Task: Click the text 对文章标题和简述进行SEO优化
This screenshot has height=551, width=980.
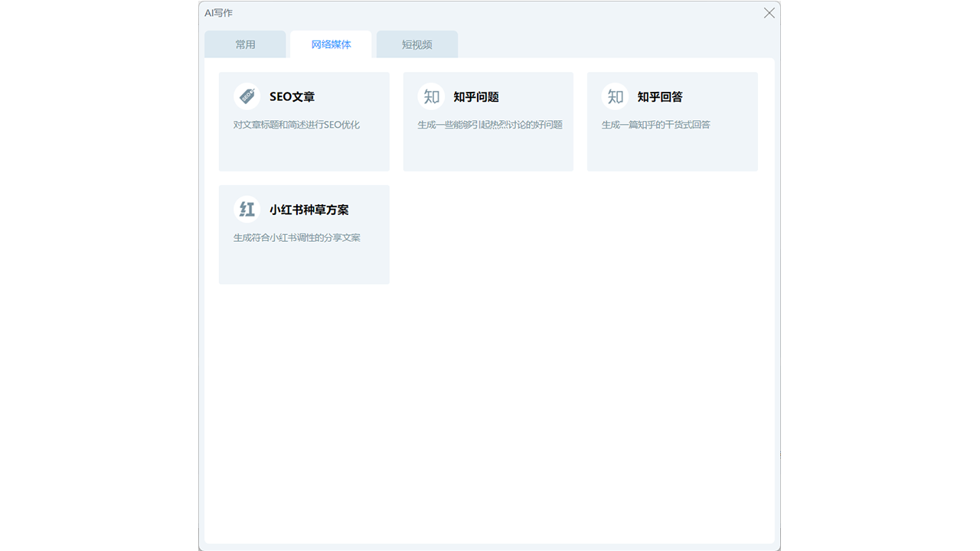Action: tap(296, 123)
